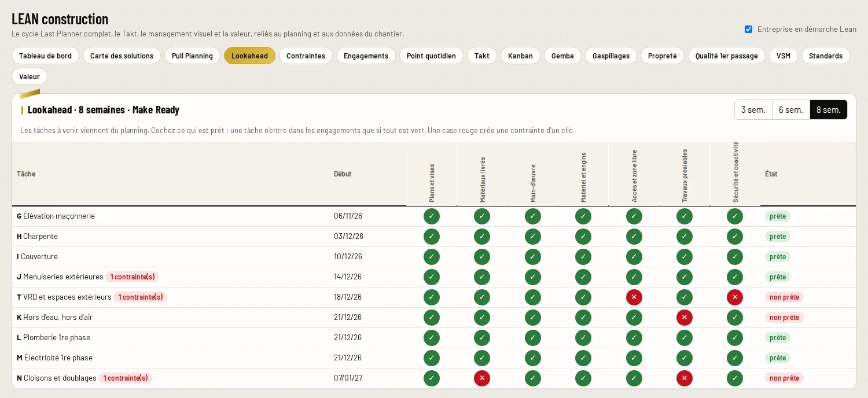
Task: Open constraint badge on Menuiseries extérieures
Action: click(133, 277)
